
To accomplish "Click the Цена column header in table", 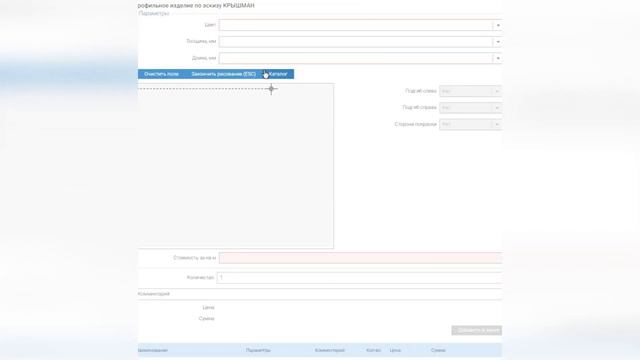I will (395, 350).
